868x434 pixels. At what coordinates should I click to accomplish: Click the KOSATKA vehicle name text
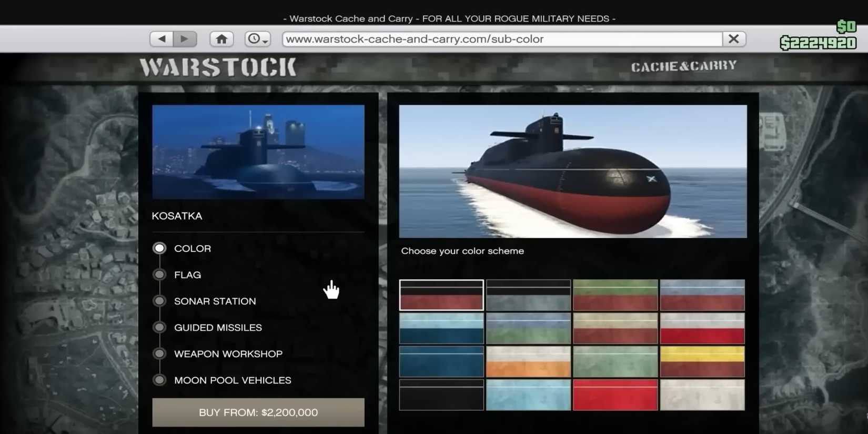tap(177, 216)
